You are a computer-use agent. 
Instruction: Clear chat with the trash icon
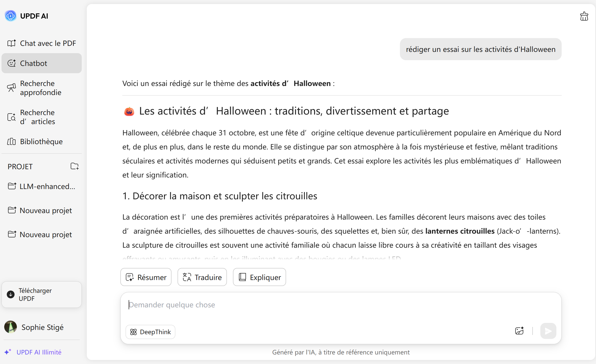point(584,17)
